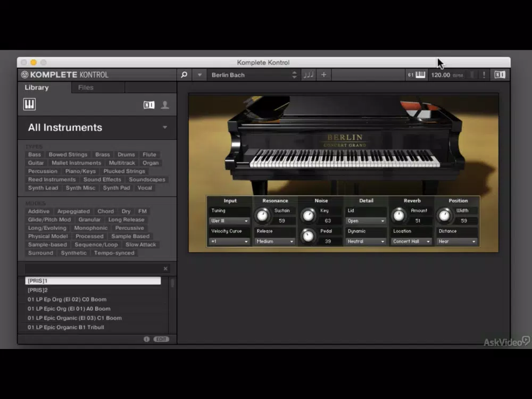The image size is (532, 399).
Task: Open the 61 keyboard selection icon
Action: coord(417,74)
